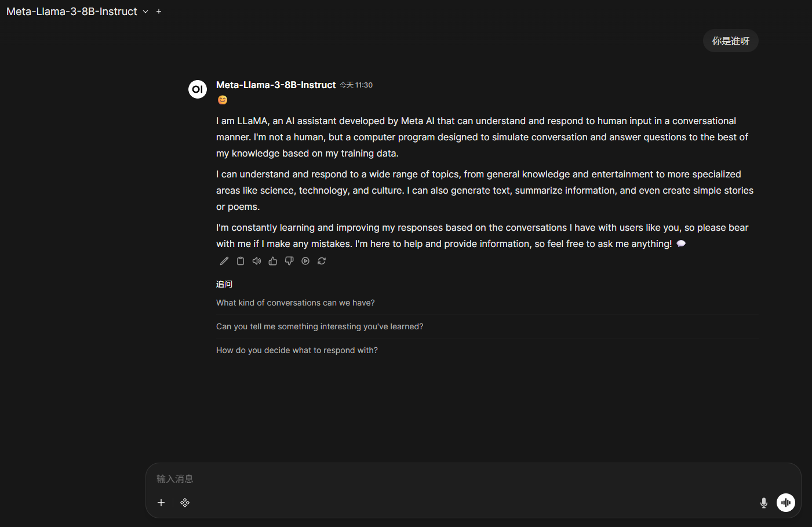
Task: Click the OI model avatar
Action: pyautogui.click(x=198, y=89)
